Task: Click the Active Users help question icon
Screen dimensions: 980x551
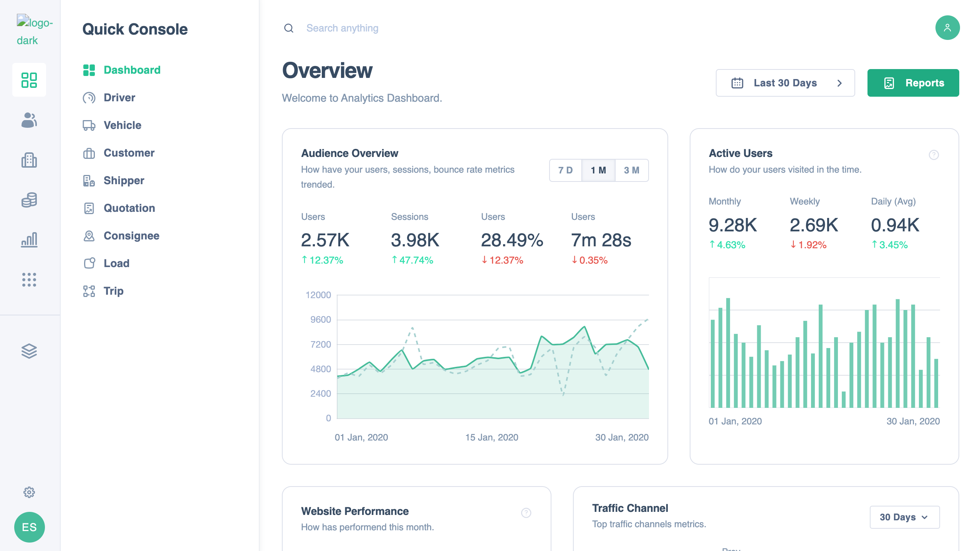Action: pos(934,155)
